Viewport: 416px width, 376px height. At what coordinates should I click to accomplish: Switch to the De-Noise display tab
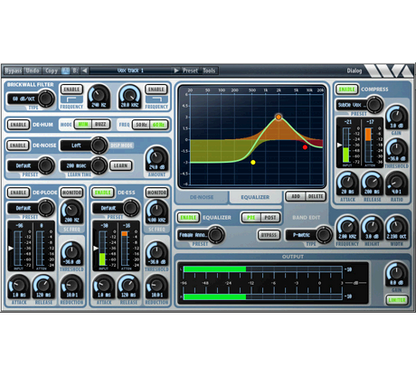[x=201, y=197]
